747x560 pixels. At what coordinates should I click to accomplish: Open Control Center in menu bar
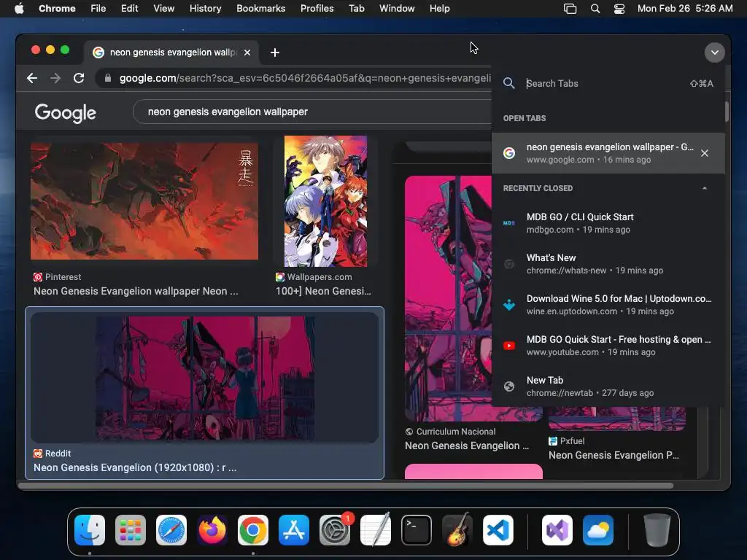(x=619, y=9)
